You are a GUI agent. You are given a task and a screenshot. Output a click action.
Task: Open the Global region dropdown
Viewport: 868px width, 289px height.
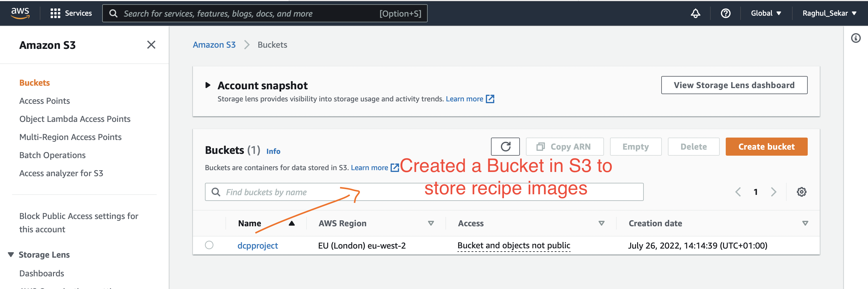(766, 13)
